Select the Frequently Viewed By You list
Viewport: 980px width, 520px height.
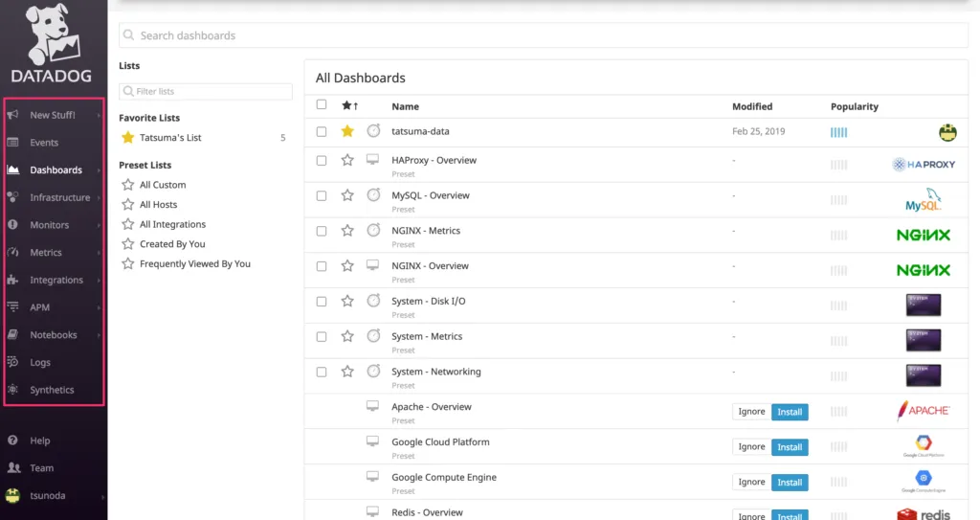195,264
